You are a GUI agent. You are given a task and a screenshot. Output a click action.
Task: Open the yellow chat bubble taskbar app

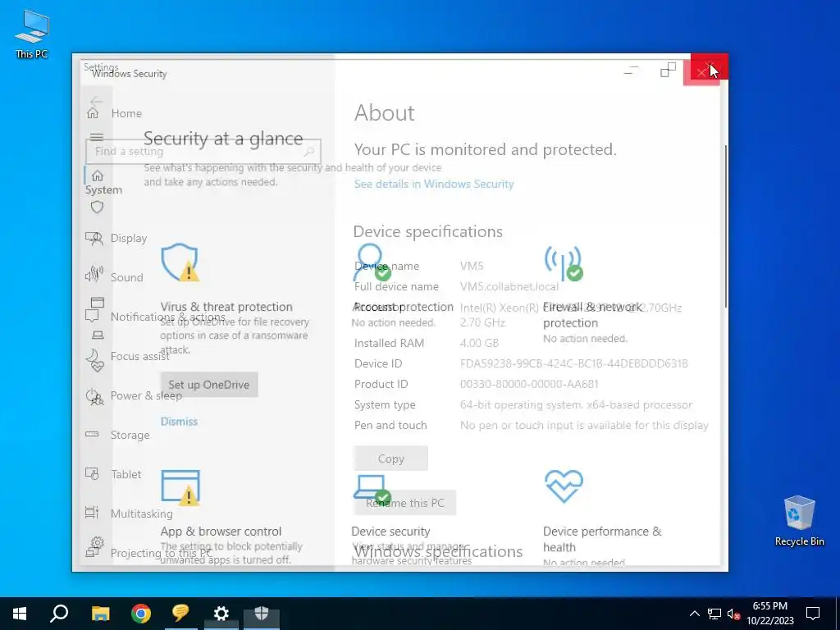[181, 614]
